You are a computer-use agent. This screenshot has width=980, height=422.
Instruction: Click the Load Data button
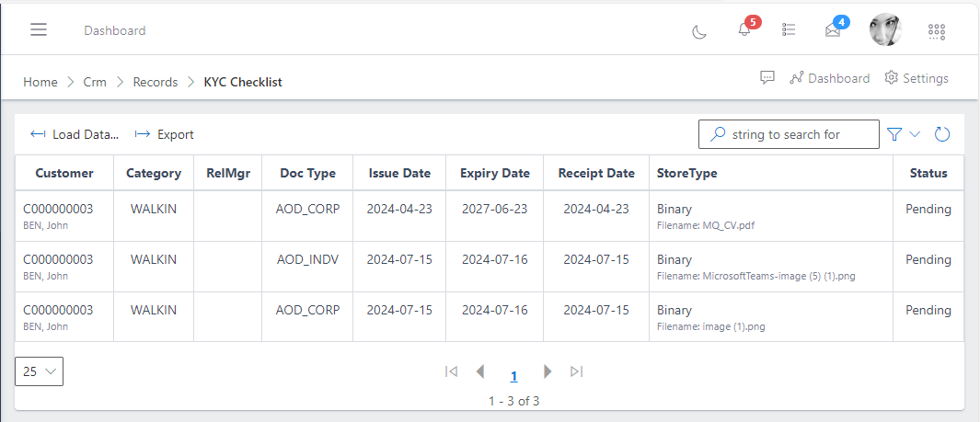click(75, 134)
